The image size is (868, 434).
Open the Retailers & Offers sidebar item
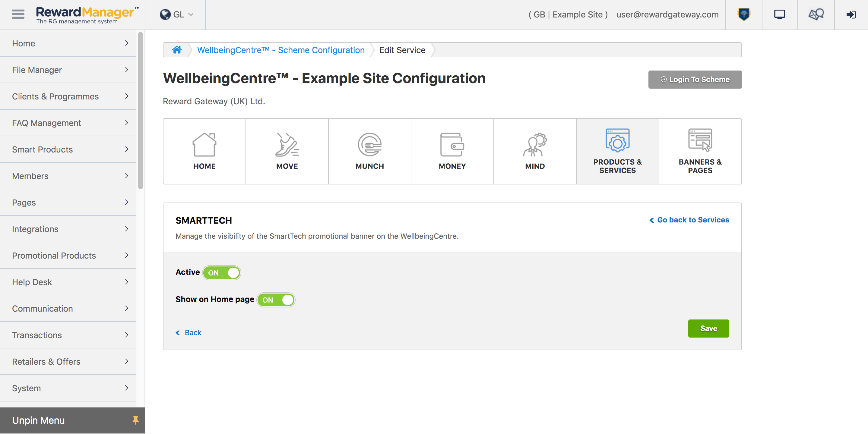click(x=68, y=362)
